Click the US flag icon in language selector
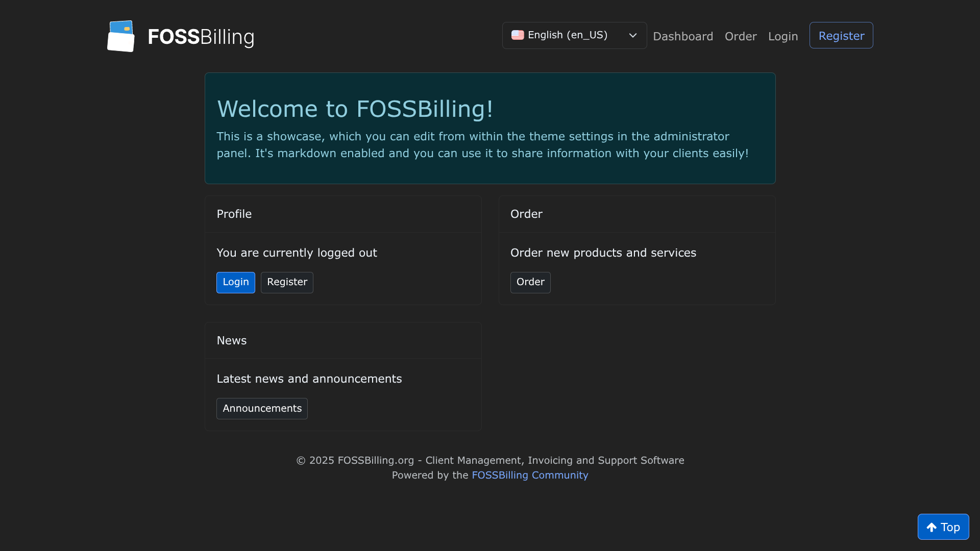This screenshot has width=980, height=551. click(x=518, y=35)
